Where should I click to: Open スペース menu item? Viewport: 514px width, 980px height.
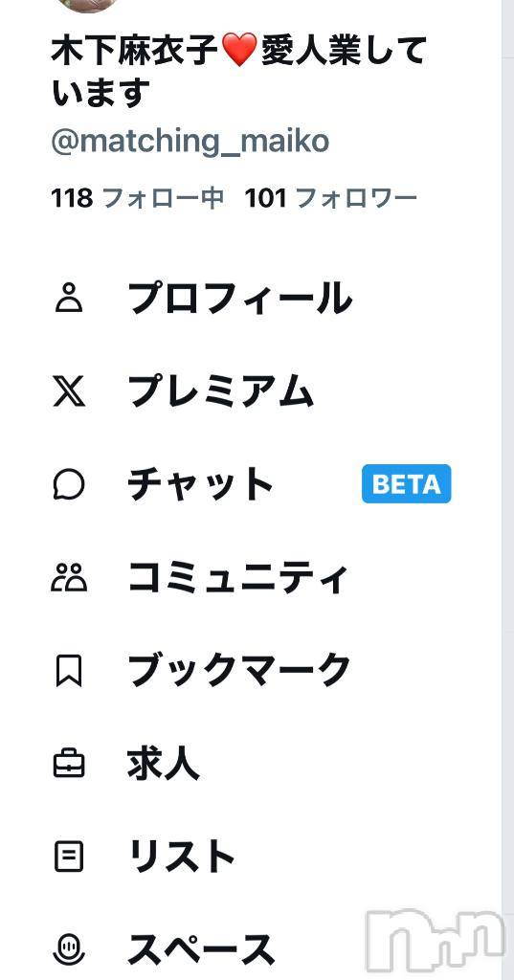(x=201, y=949)
